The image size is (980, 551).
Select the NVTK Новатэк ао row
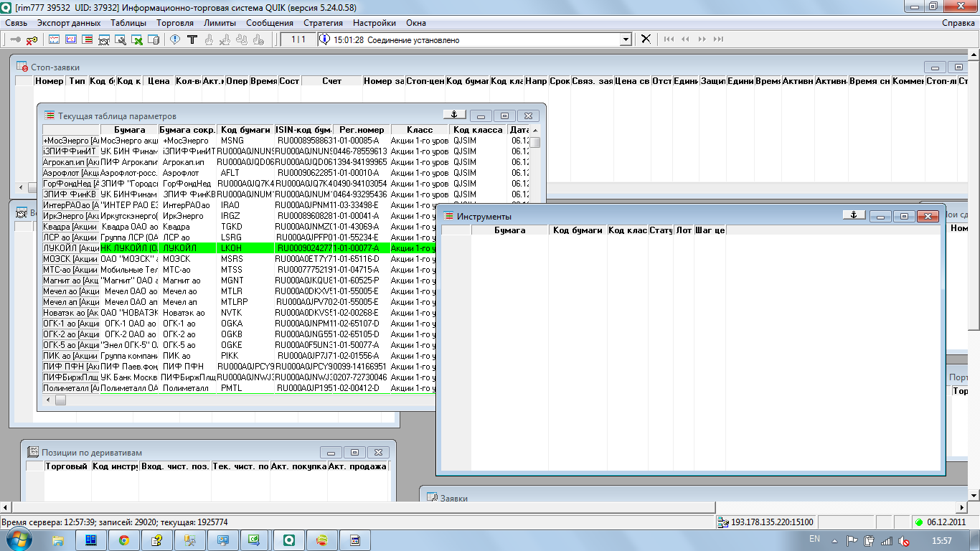click(239, 312)
